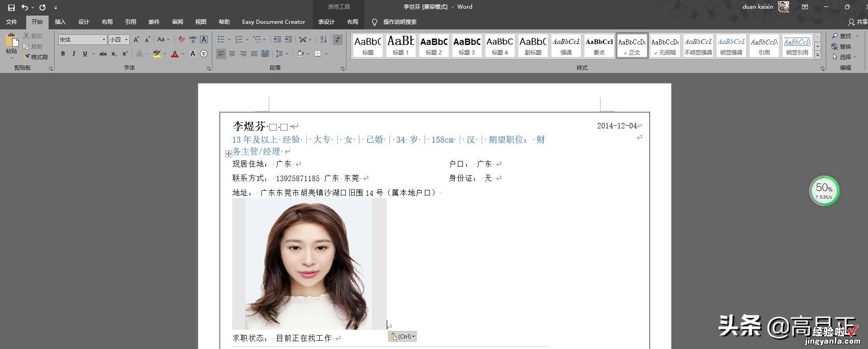Expand the Bullets list arrow

point(229,40)
